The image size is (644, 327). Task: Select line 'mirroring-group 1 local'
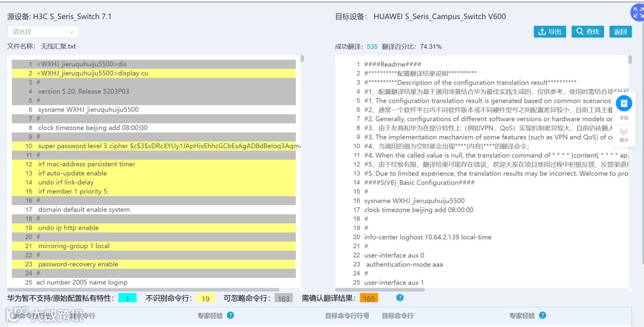tap(154, 246)
